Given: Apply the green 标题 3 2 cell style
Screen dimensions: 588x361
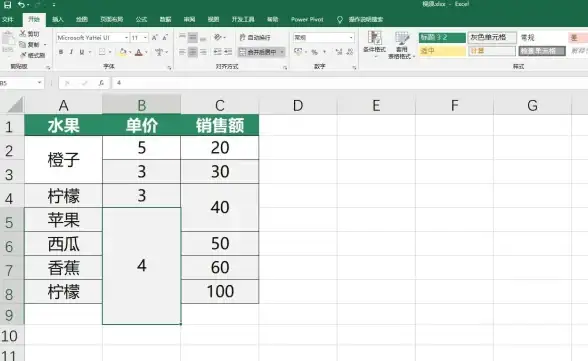Looking at the screenshot, I should [x=442, y=37].
